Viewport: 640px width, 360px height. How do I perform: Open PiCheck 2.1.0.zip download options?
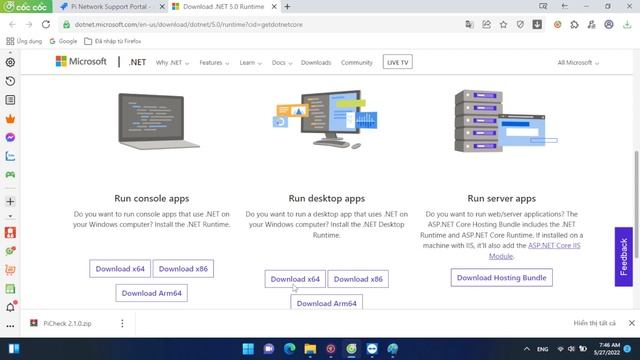tap(122, 323)
